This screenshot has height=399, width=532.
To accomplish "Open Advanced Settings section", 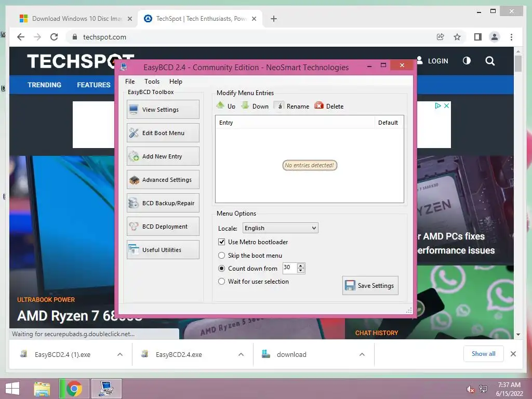I will (x=163, y=179).
